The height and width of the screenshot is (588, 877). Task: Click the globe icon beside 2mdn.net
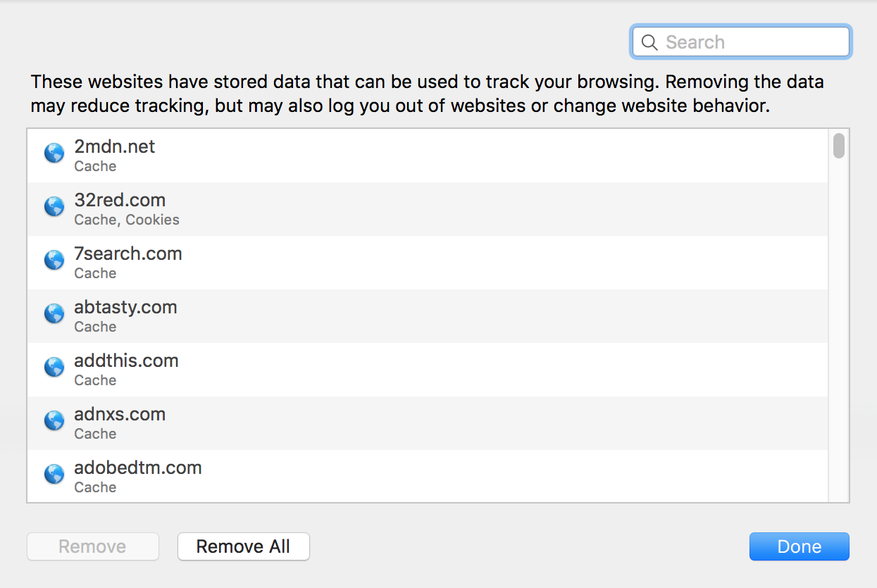coord(54,153)
